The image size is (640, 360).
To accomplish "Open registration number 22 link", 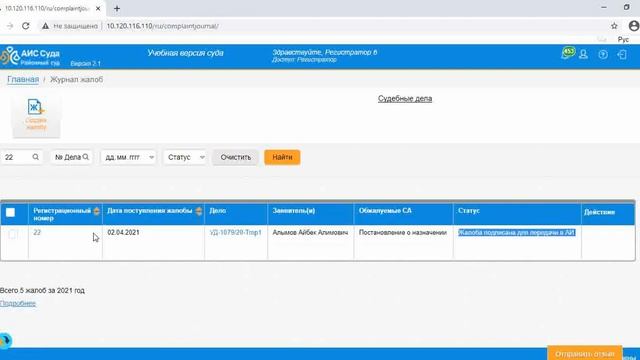I will point(37,232).
